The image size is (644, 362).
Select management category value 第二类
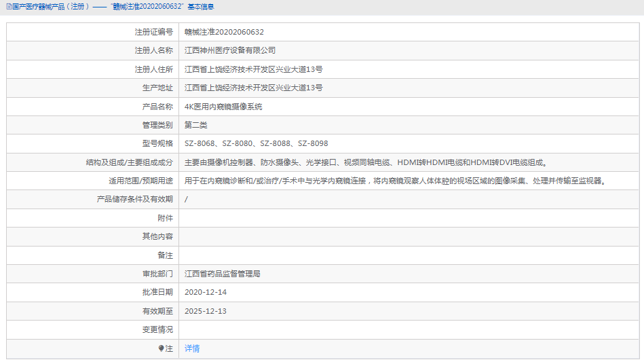coord(195,126)
